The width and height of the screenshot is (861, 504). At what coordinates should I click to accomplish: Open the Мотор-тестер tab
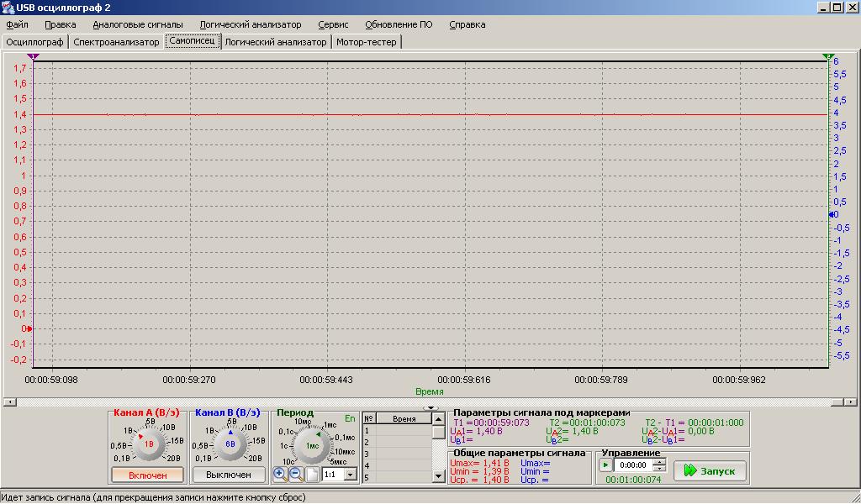(x=367, y=41)
